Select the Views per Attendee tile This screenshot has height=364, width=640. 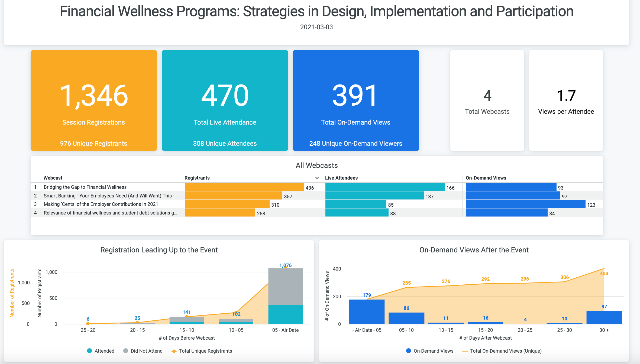(566, 101)
